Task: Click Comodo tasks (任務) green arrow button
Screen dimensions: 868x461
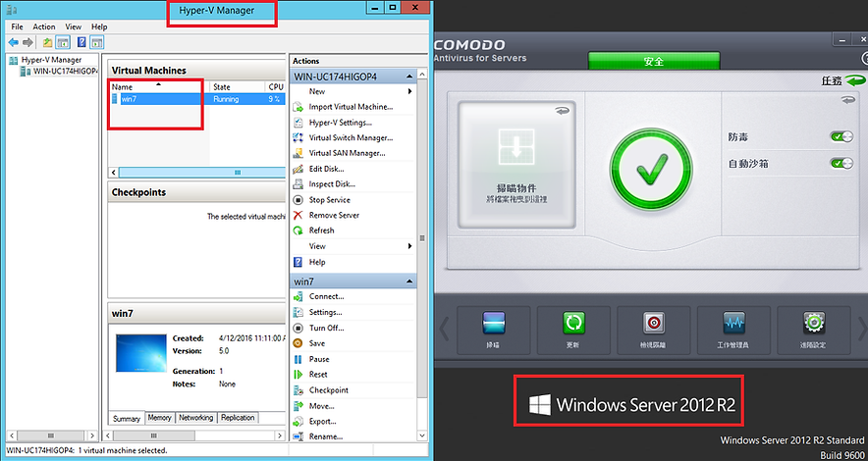Action: [x=856, y=80]
